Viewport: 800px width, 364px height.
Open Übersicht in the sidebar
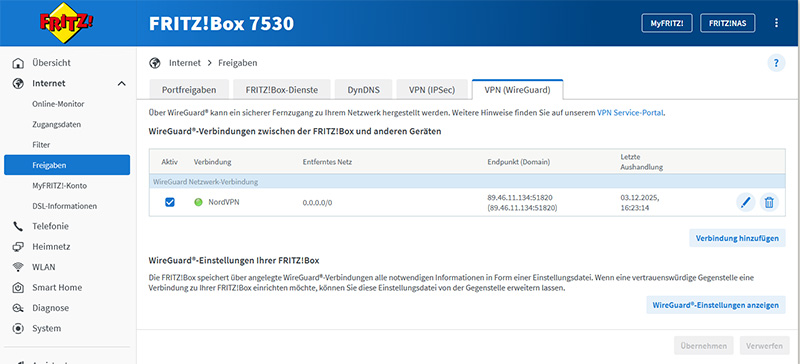(x=51, y=63)
